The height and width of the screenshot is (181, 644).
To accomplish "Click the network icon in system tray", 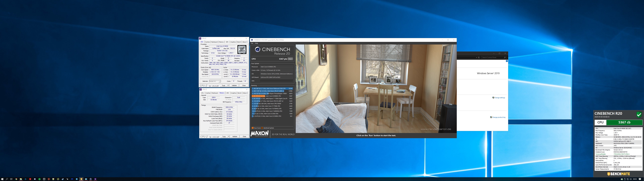I will (x=628, y=179).
